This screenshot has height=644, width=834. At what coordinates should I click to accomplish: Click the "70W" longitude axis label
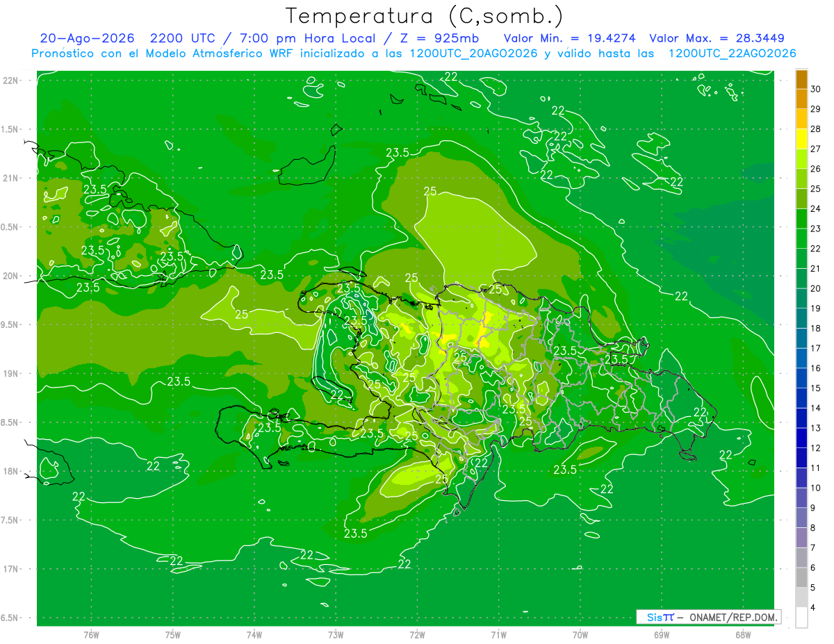coord(580,635)
